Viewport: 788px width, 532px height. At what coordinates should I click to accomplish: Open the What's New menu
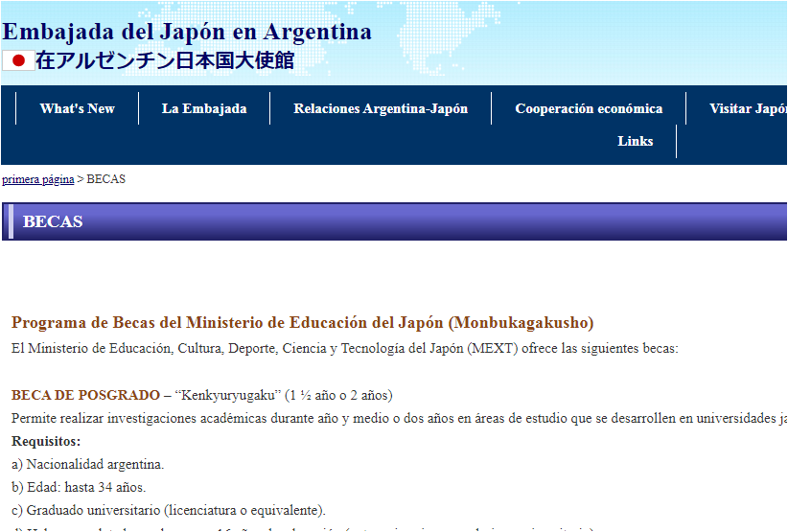(x=78, y=108)
